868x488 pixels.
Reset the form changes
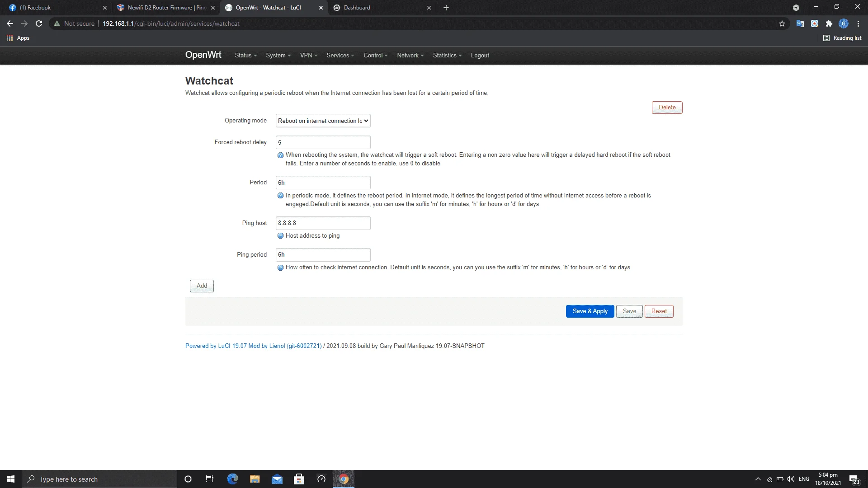point(659,311)
